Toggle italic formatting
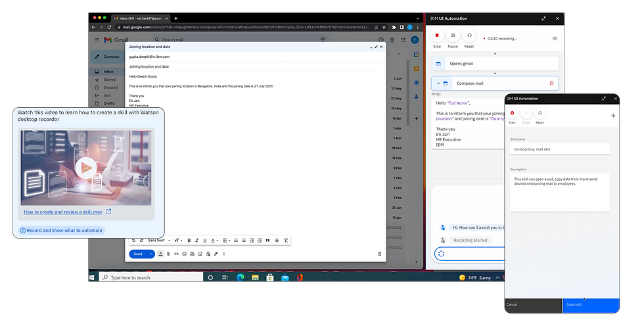Screen dimensions: 644x326 click(196, 241)
